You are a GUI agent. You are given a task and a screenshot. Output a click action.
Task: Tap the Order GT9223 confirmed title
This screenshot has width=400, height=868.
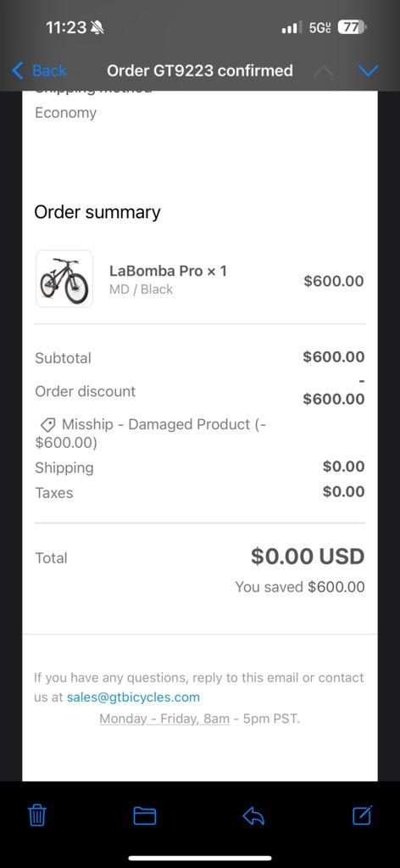click(200, 70)
